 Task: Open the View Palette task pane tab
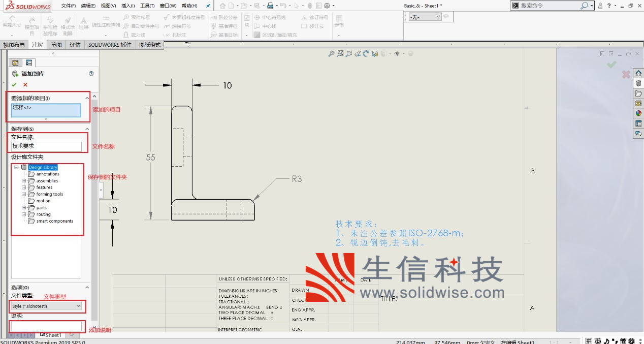click(638, 103)
